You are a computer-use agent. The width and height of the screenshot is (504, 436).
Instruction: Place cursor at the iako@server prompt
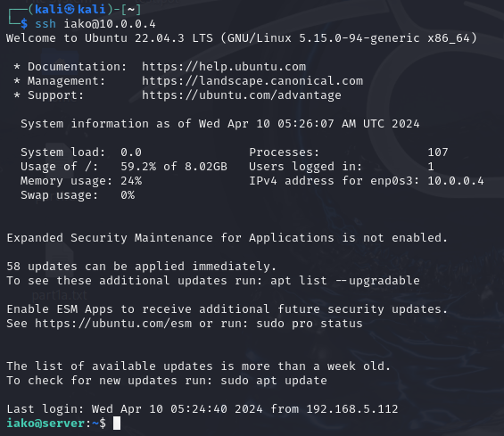pos(56,424)
